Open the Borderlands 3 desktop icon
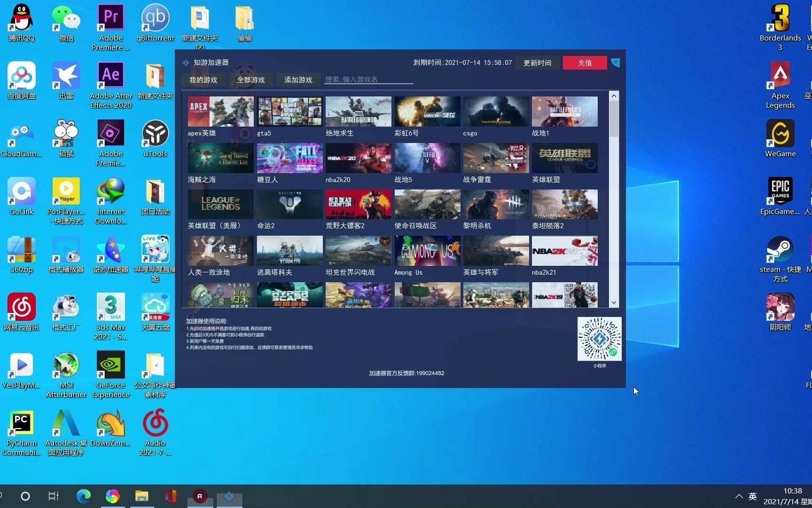This screenshot has height=508, width=812. (780, 27)
